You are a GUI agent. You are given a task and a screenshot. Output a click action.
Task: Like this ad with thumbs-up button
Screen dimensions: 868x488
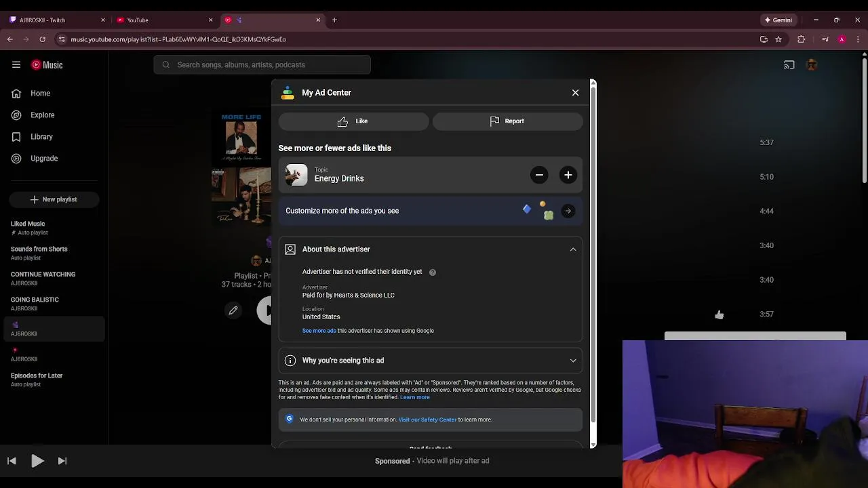tap(353, 121)
